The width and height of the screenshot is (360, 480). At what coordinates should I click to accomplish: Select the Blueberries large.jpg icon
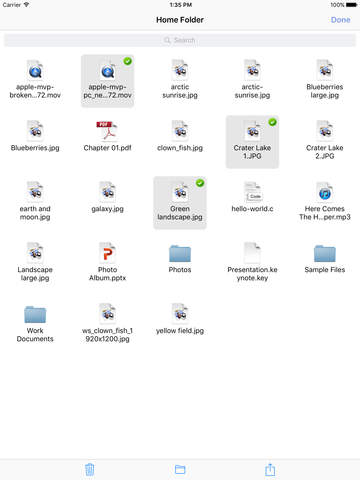tap(325, 70)
